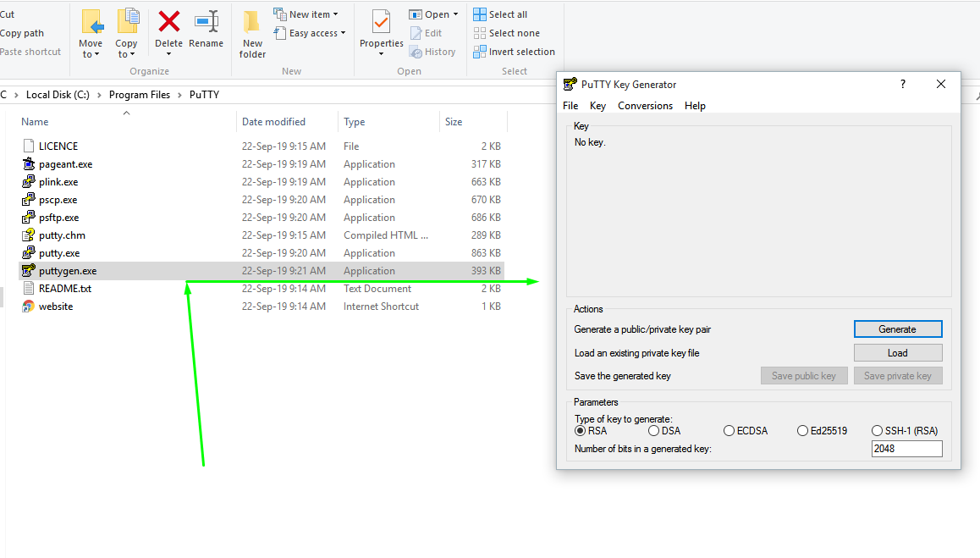Click the pscp.exe file icon
This screenshot has width=980, height=558.
[x=28, y=200]
